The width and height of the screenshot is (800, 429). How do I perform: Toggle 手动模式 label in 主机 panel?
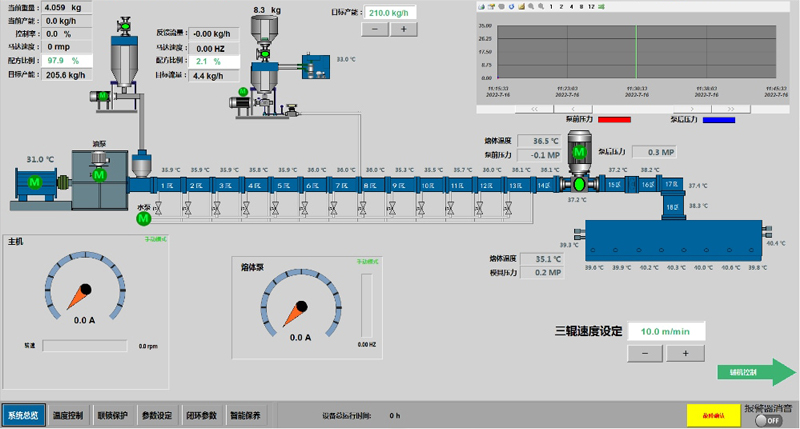(156, 239)
